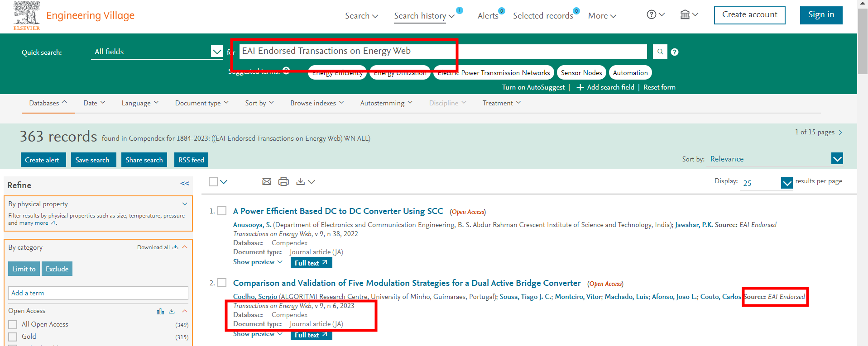868x346 pixels.
Task: Open the Date filter tab
Action: [x=94, y=103]
